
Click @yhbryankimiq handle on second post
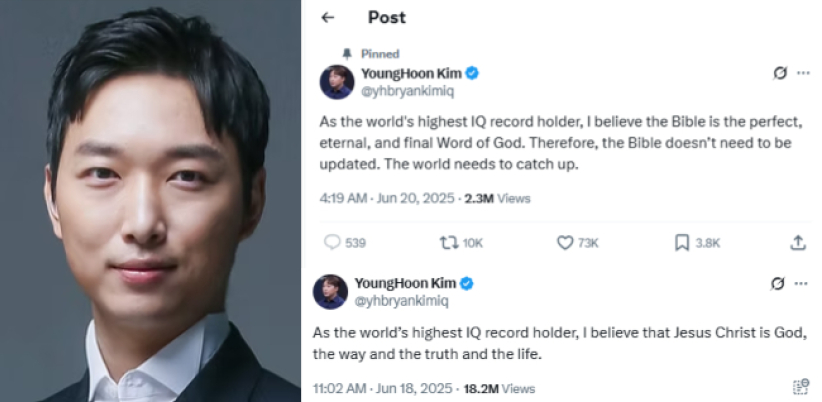coord(402,302)
